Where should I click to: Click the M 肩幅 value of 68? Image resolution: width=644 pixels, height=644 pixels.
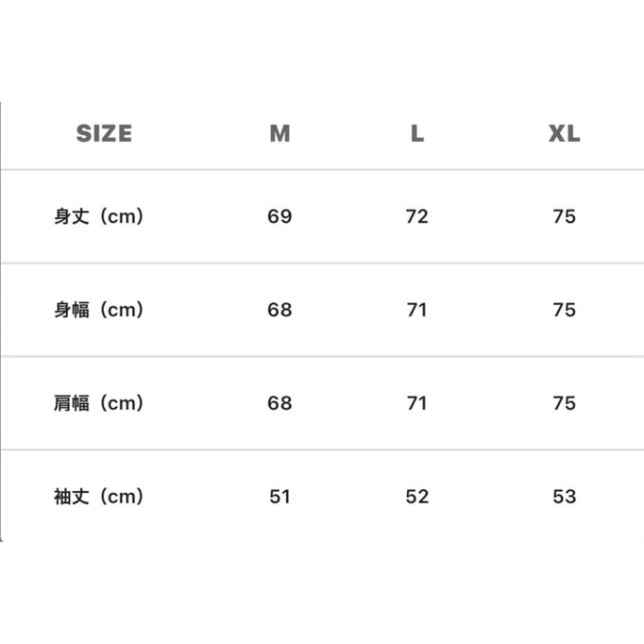click(280, 403)
